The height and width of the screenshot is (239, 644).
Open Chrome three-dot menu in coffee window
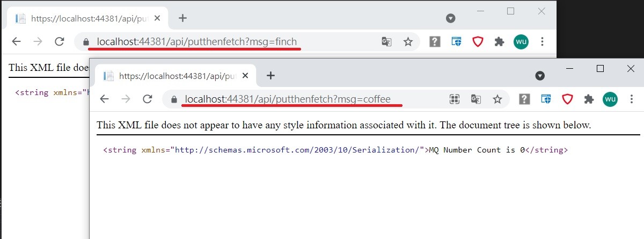632,99
